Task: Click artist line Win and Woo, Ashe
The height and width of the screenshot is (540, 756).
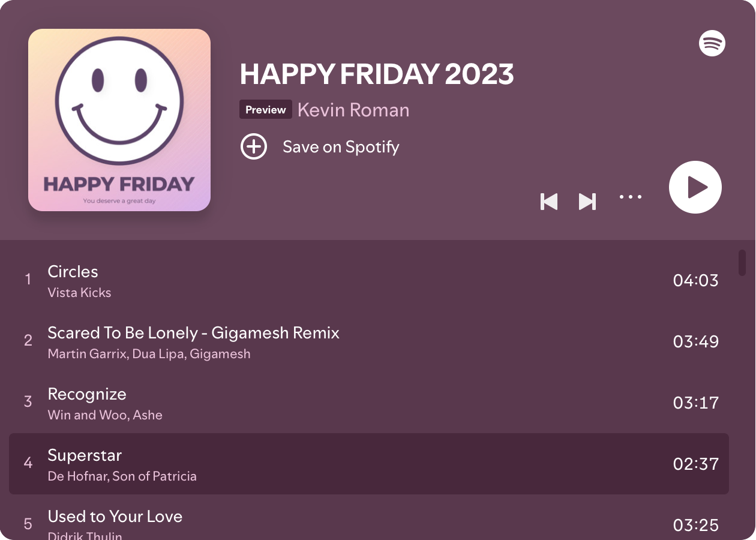Action: click(105, 415)
